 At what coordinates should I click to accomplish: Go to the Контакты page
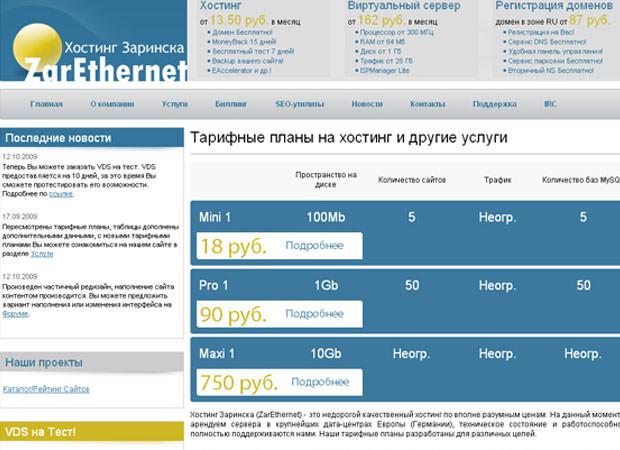tap(427, 104)
